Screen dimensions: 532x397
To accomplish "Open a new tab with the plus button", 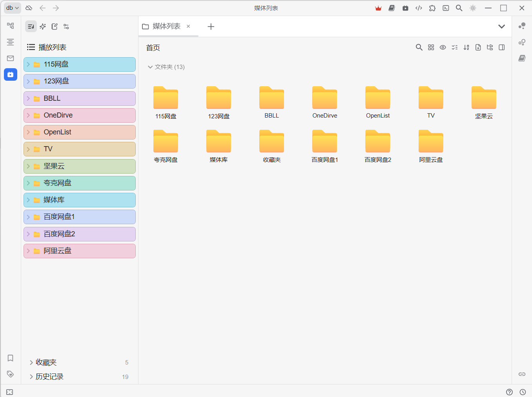I will [x=211, y=26].
